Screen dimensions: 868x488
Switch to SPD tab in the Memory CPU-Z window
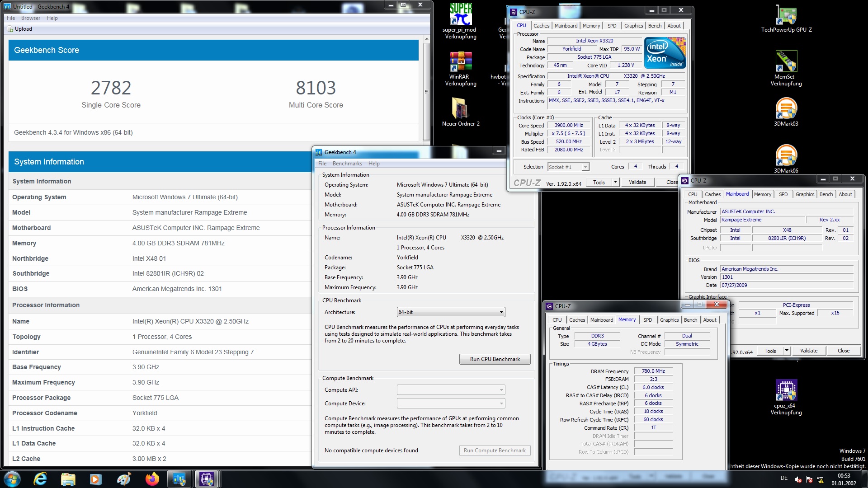pos(647,320)
